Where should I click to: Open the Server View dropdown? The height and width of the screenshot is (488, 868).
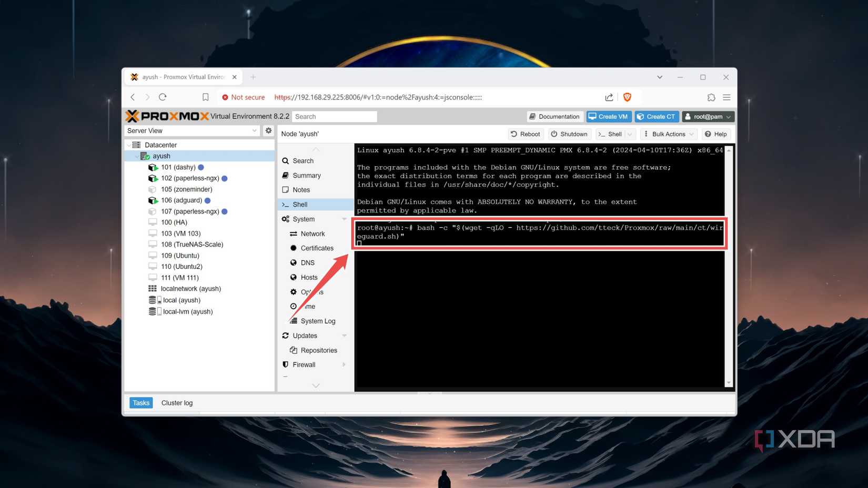[192, 131]
